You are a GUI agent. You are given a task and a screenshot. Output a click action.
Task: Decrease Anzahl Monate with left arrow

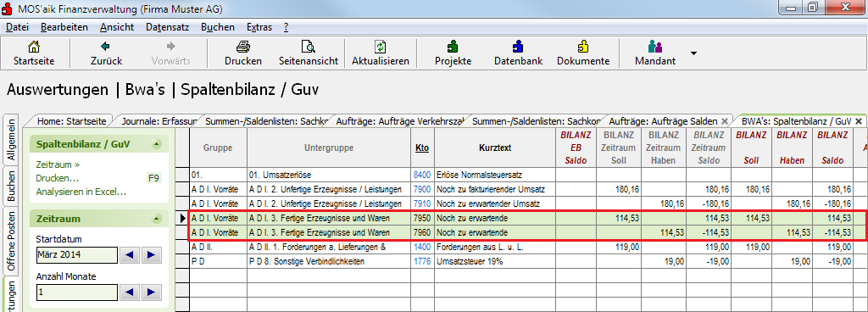pyautogui.click(x=129, y=292)
